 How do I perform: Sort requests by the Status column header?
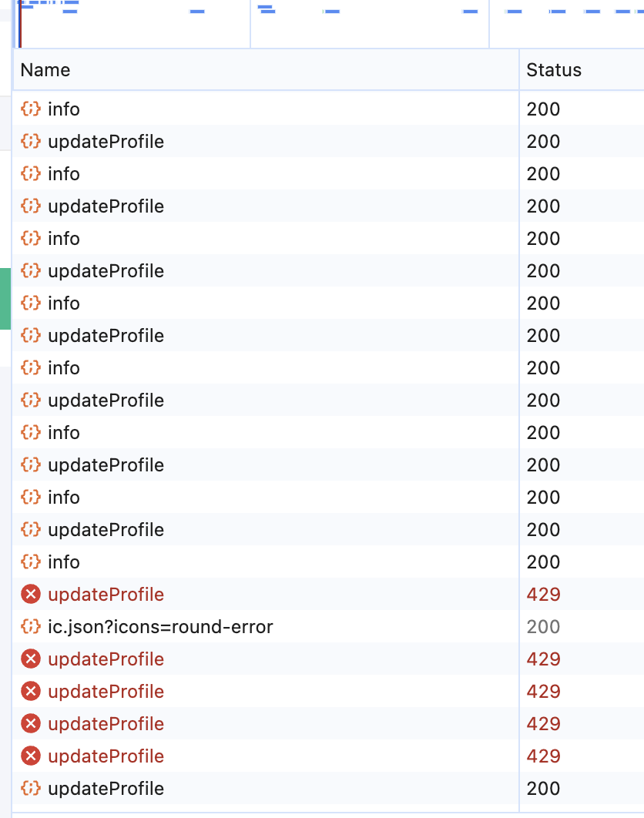pos(554,70)
